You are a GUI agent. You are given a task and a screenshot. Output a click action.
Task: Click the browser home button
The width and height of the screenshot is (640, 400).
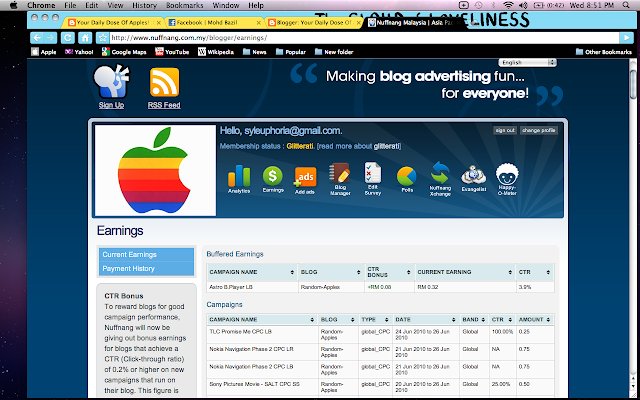click(x=85, y=38)
